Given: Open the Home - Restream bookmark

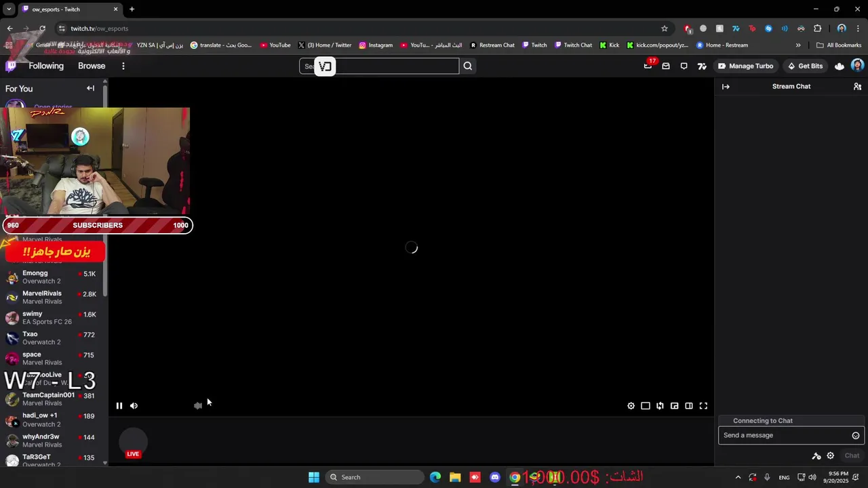Looking at the screenshot, I should (722, 45).
